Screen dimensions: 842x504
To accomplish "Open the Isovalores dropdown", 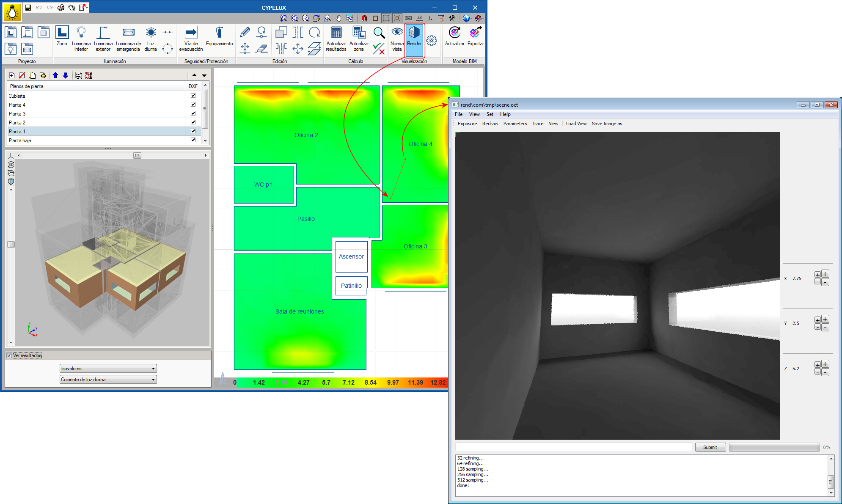I will coord(108,369).
